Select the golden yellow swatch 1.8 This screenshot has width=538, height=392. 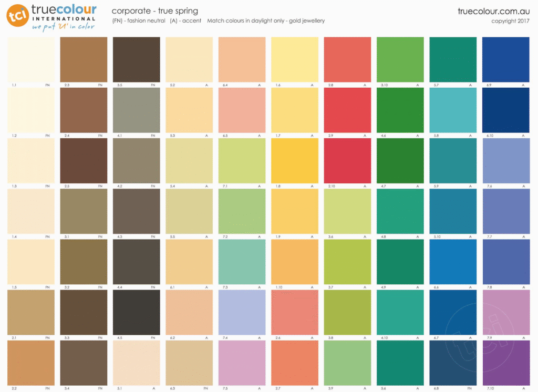point(295,160)
